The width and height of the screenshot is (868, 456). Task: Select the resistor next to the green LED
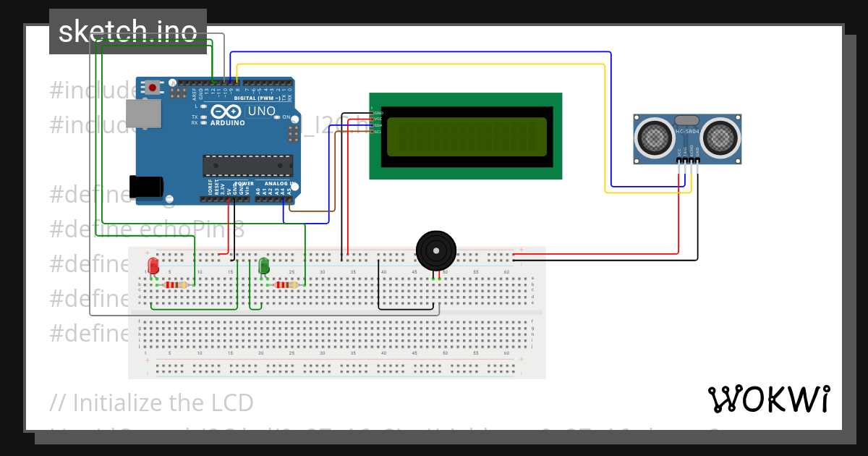click(286, 284)
